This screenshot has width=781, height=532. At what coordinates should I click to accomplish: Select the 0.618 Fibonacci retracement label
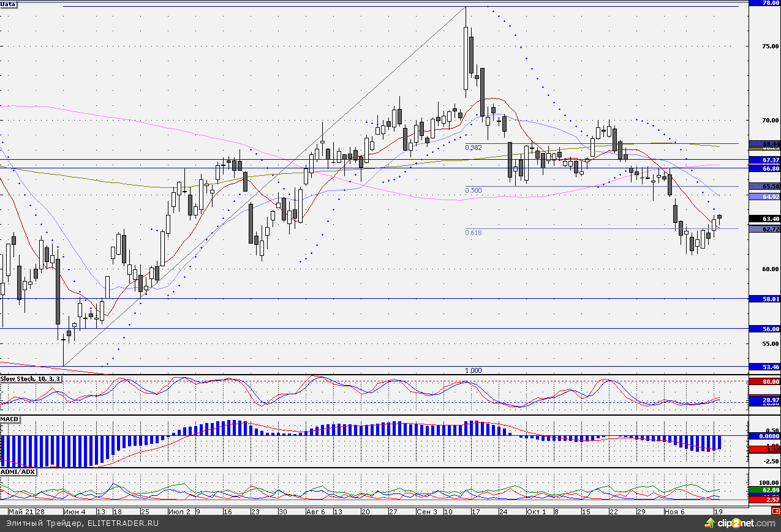474,233
